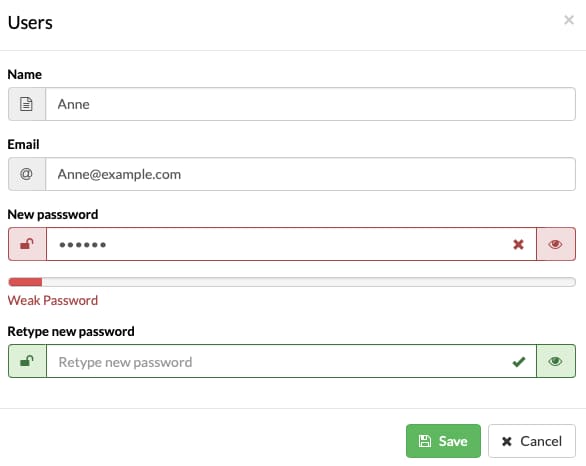Show the new password with red eye

pos(556,244)
